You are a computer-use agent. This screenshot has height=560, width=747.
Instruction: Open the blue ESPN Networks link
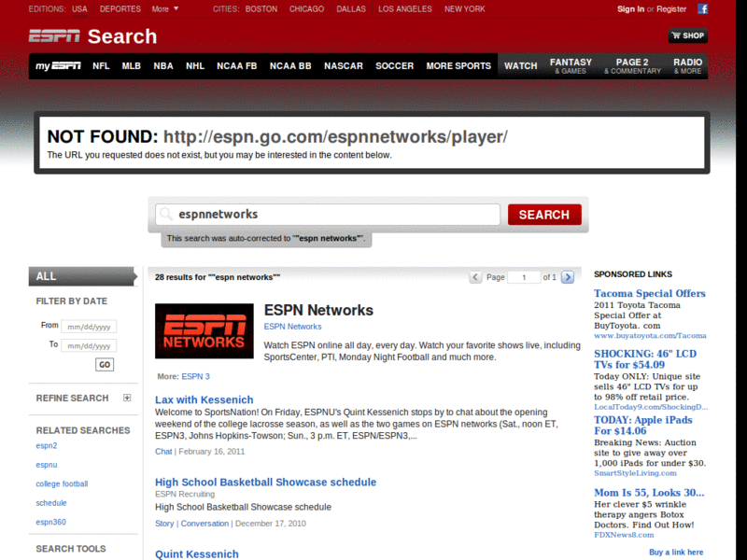coord(292,327)
